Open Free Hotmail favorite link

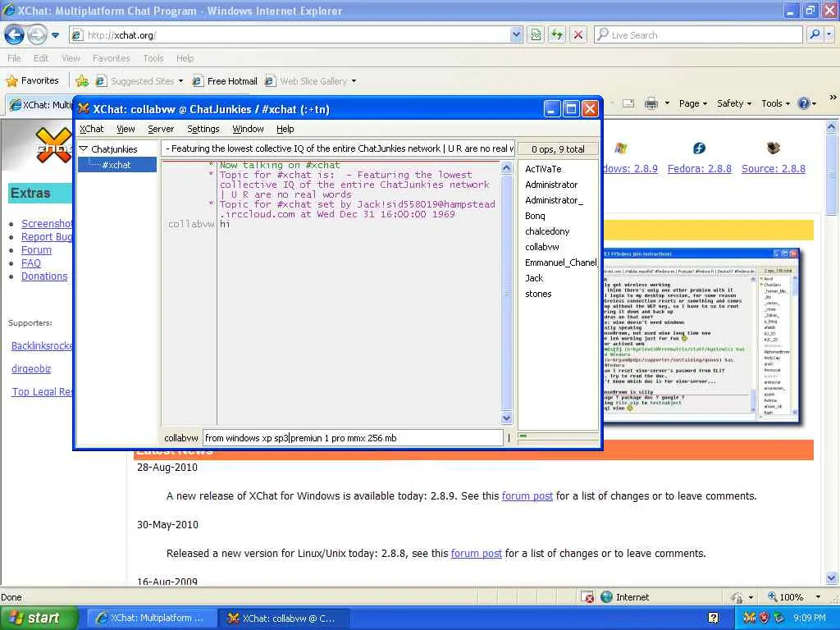click(225, 81)
